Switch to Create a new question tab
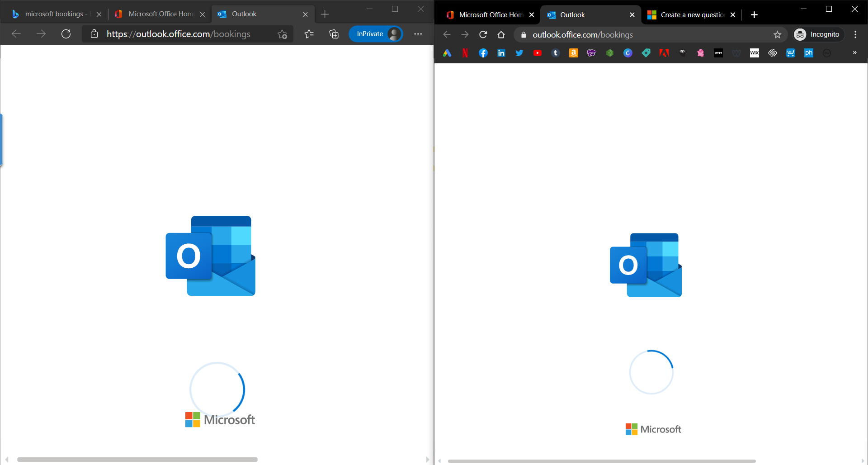This screenshot has height=465, width=868. pos(693,15)
